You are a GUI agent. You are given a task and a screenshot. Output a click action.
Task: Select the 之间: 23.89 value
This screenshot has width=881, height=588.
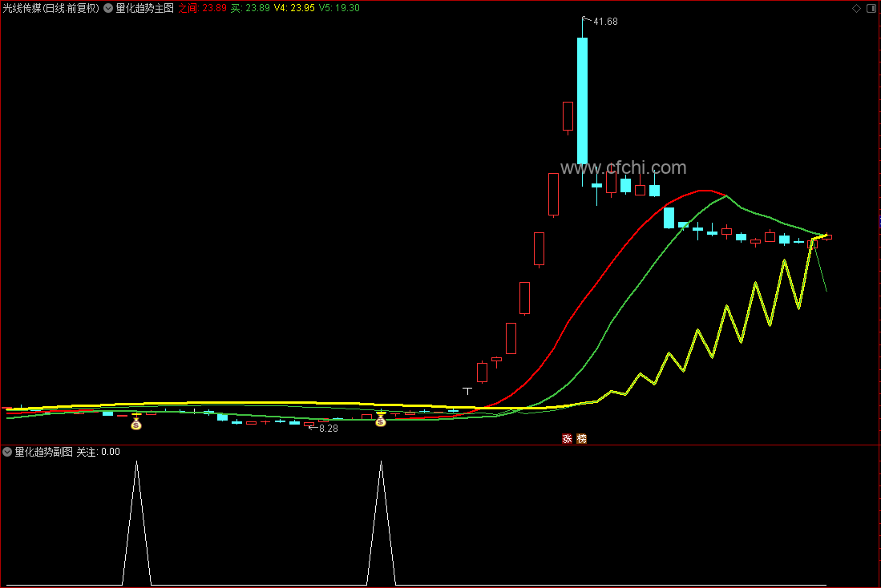pyautogui.click(x=203, y=9)
